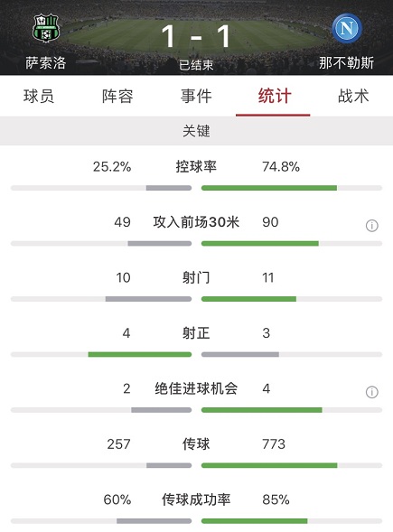Open the 事件 tab

[196, 96]
